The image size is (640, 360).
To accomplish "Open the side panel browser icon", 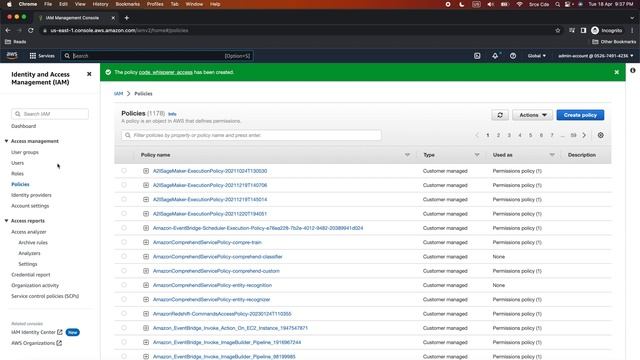I will coord(583,30).
